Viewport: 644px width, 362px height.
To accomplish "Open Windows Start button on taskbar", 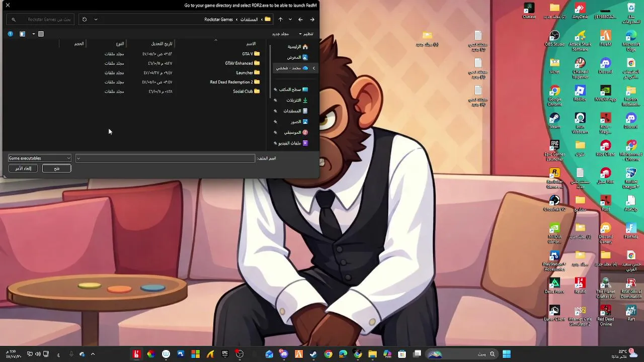I will pyautogui.click(x=506, y=354).
